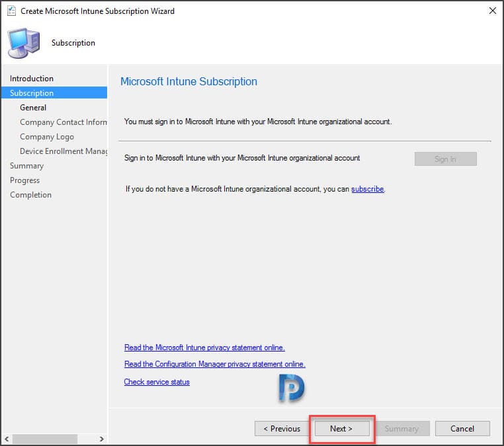The width and height of the screenshot is (504, 446).
Task: Click the right scroll arrow in sidebar
Action: (x=101, y=439)
